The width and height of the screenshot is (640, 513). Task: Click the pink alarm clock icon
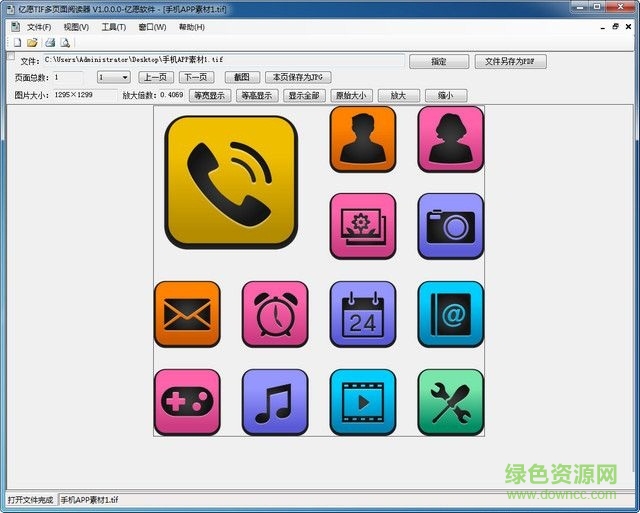pyautogui.click(x=275, y=314)
